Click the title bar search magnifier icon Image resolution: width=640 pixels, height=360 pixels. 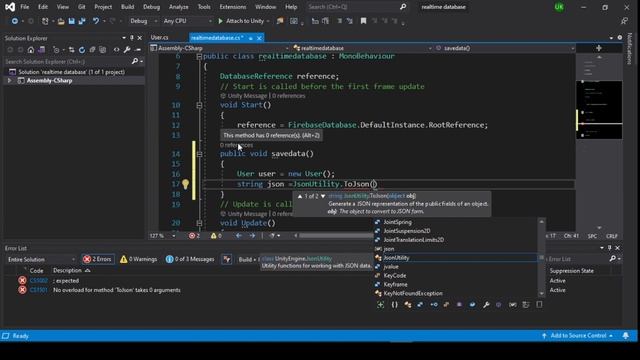[402, 7]
